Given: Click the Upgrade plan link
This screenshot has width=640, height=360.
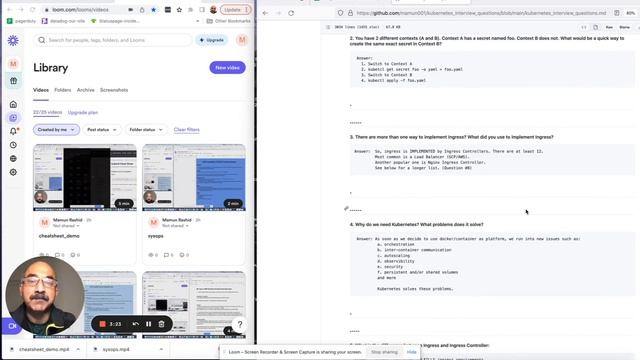Looking at the screenshot, I should (x=83, y=112).
